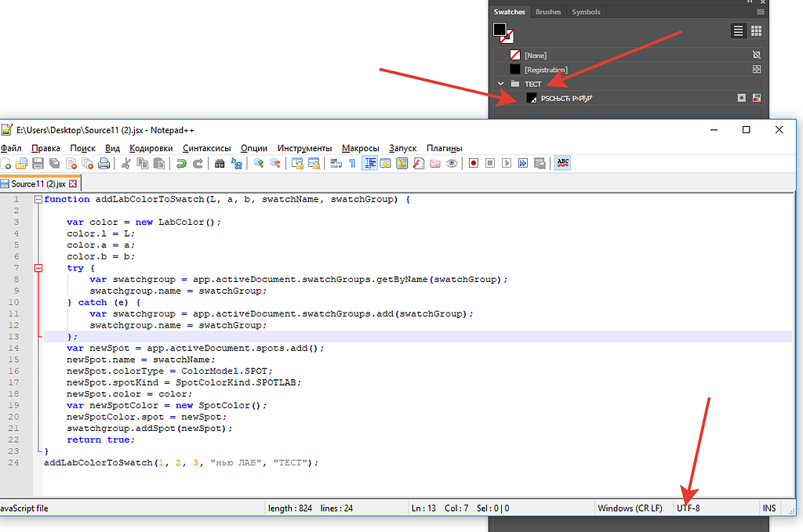
Task: Collapse the try block fold marker on line 7
Action: point(38,268)
